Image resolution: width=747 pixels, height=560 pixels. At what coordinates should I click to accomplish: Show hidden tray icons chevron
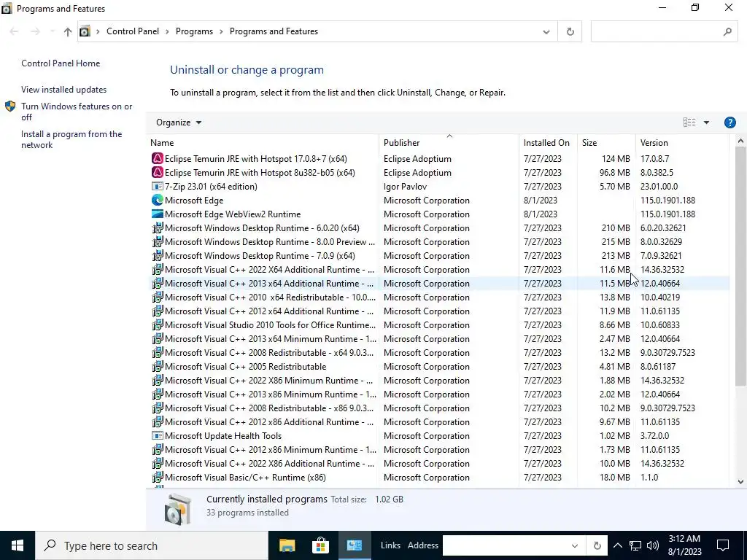click(617, 545)
